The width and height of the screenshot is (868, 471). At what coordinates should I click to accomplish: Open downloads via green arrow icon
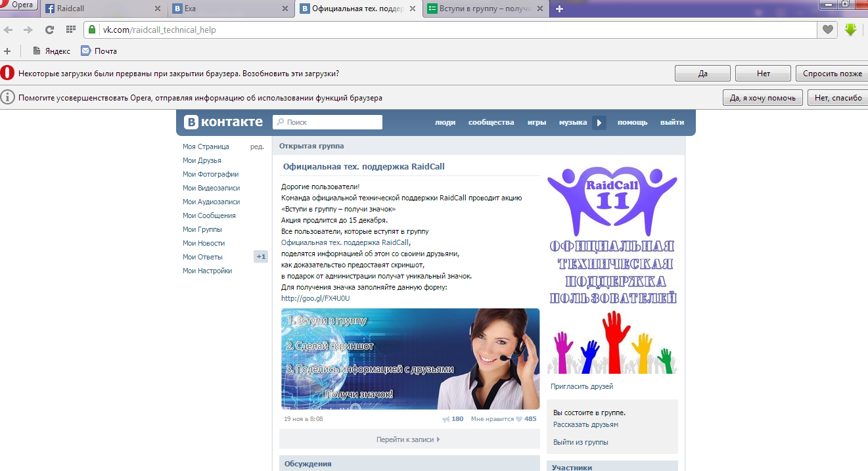point(851,30)
